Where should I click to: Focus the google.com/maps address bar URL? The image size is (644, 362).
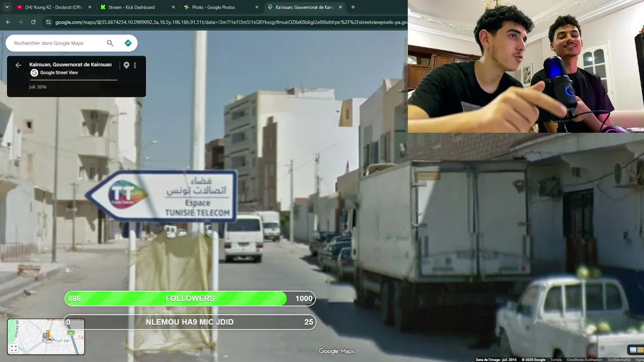[230, 22]
